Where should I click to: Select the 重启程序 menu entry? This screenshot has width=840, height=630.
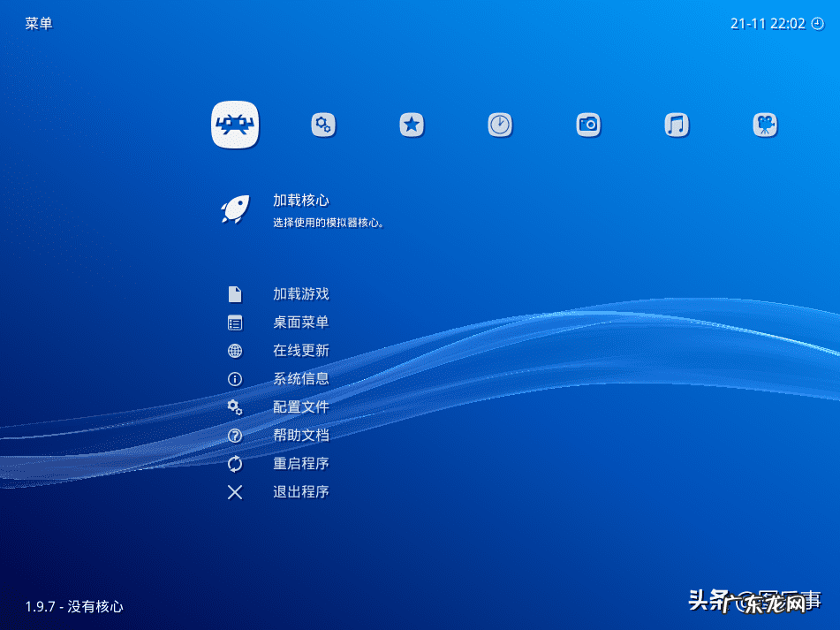pyautogui.click(x=300, y=464)
